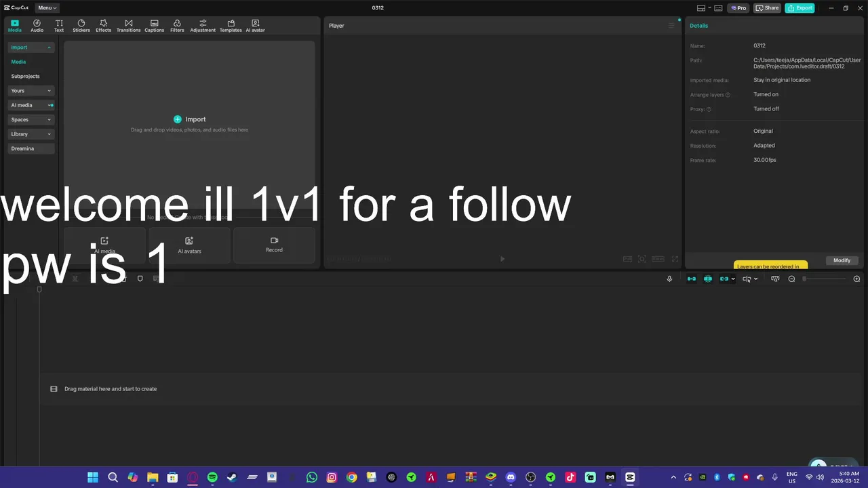Open Dreamina in the sidebar
868x488 pixels.
pos(31,148)
